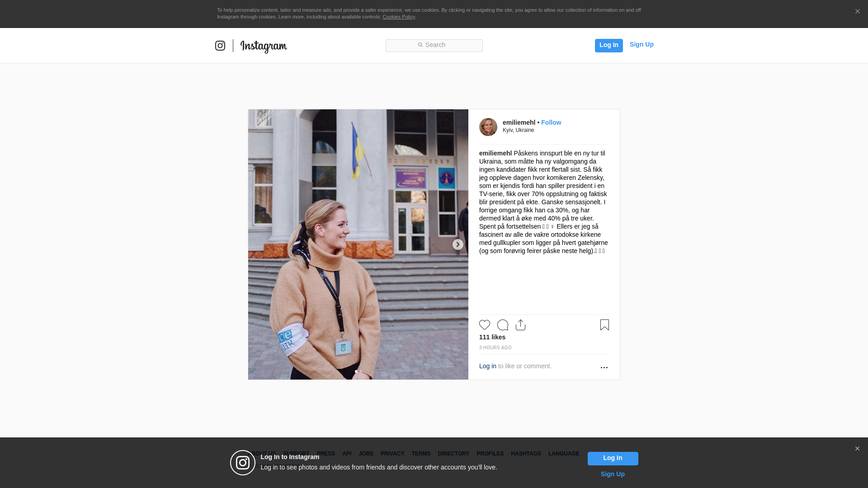View emiliemehl profile avatar
868x488 pixels.
pyautogui.click(x=488, y=127)
